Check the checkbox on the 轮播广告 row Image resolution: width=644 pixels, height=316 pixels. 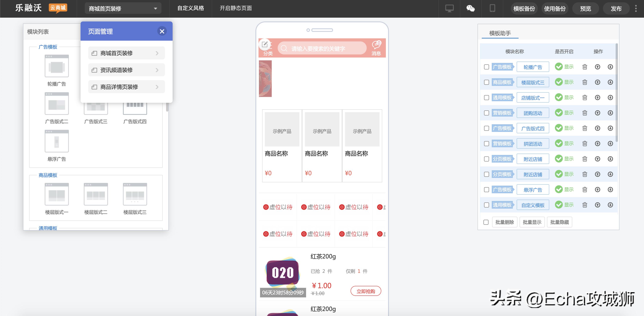[487, 67]
